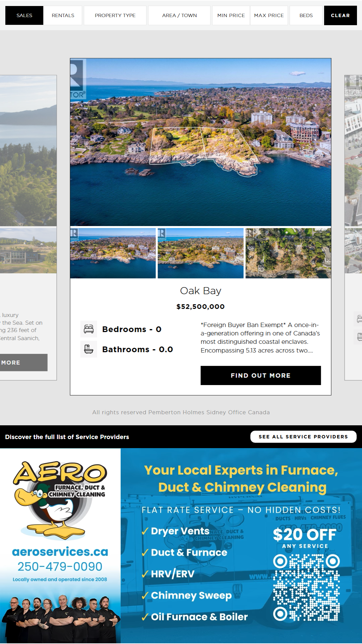Image resolution: width=362 pixels, height=644 pixels.
Task: Open the Max Price filter
Action: (269, 15)
